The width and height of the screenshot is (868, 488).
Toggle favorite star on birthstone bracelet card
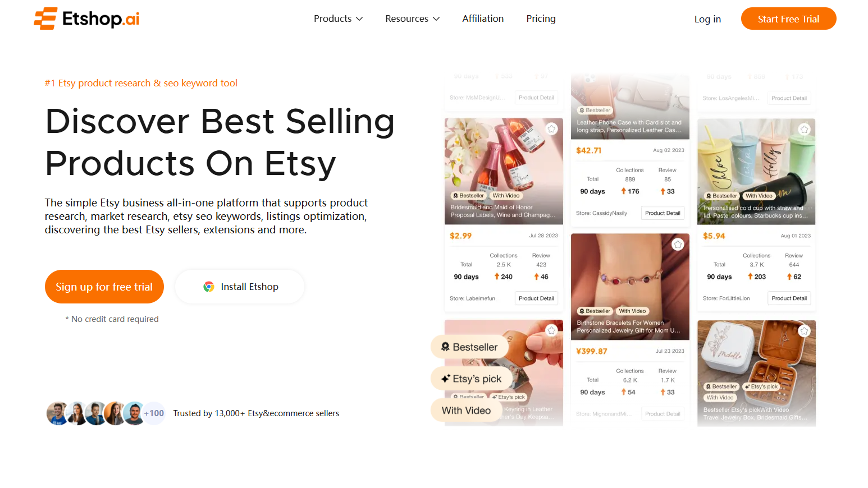(x=678, y=244)
